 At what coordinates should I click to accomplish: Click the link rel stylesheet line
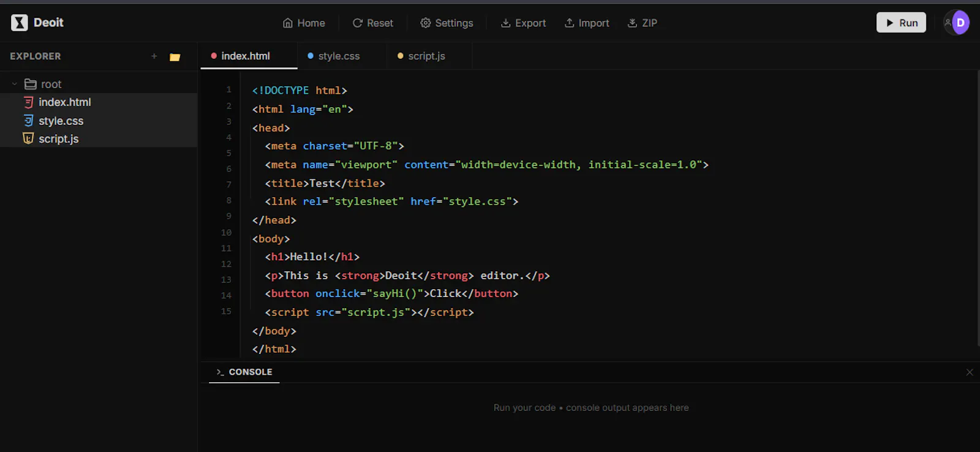click(391, 201)
